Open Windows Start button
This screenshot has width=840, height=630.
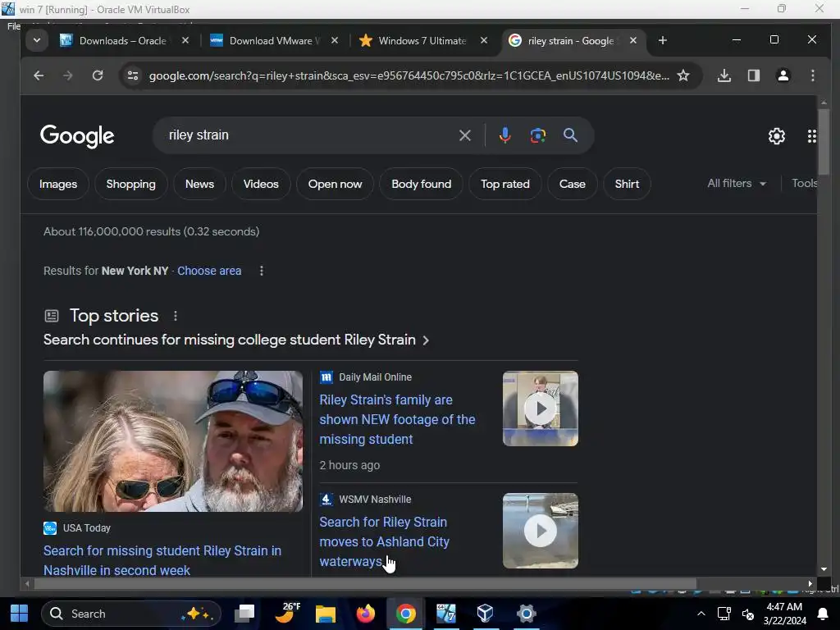click(20, 614)
